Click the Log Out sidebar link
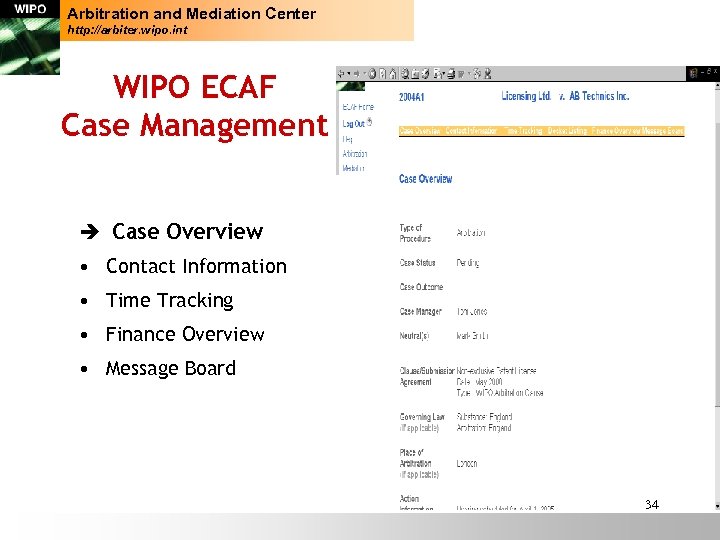 tap(354, 124)
